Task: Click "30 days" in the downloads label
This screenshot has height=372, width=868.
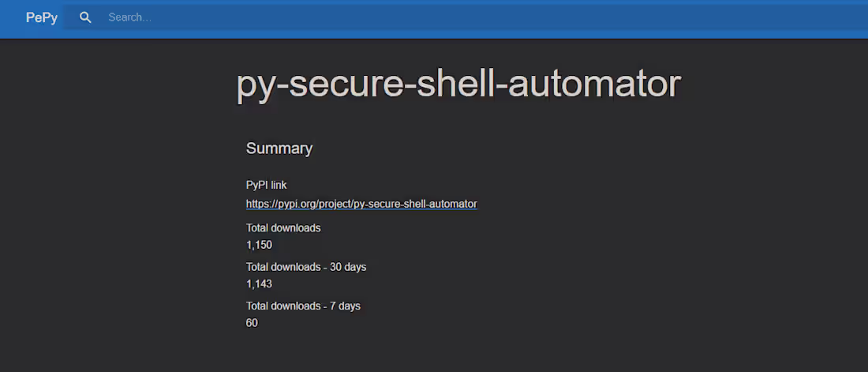Action: (x=348, y=267)
